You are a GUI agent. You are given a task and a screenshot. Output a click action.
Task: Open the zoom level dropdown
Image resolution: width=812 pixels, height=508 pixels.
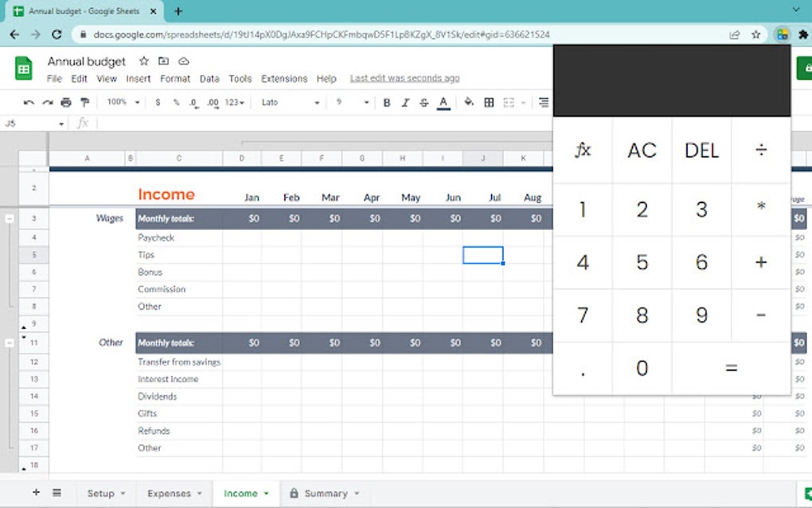(119, 103)
